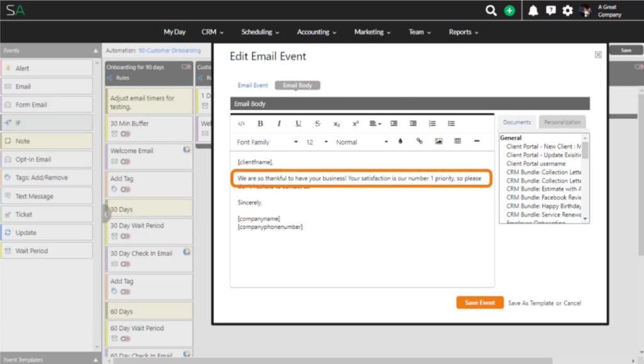The image size is (644, 364).
Task: Open the Font Family dropdown
Action: tap(267, 142)
